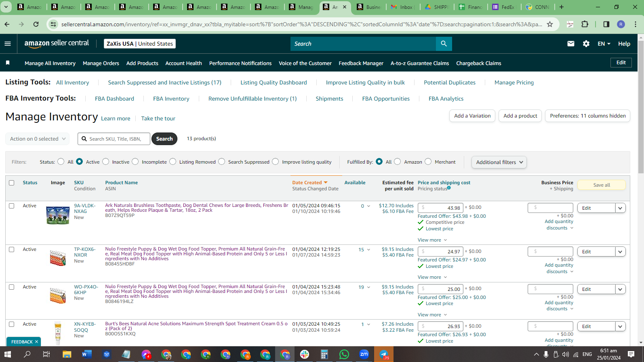Viewport: 644px width, 362px height.
Task: Open the Calculator from the taskbar
Action: click(324, 354)
